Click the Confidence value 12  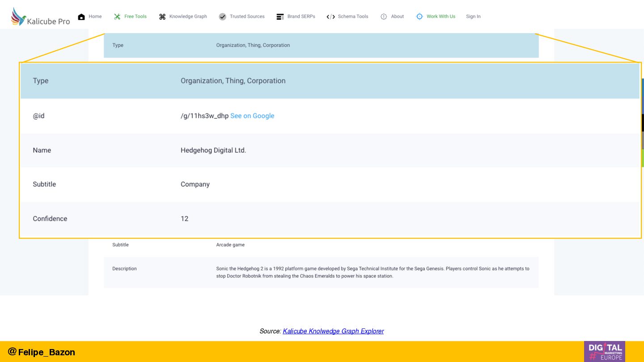coord(184,219)
